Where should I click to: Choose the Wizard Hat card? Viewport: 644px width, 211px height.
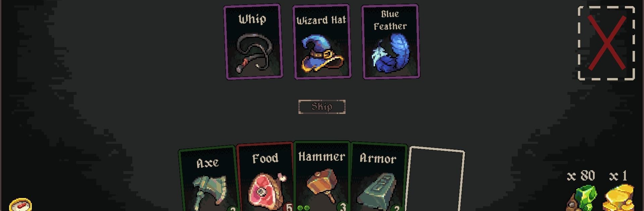tap(322, 42)
